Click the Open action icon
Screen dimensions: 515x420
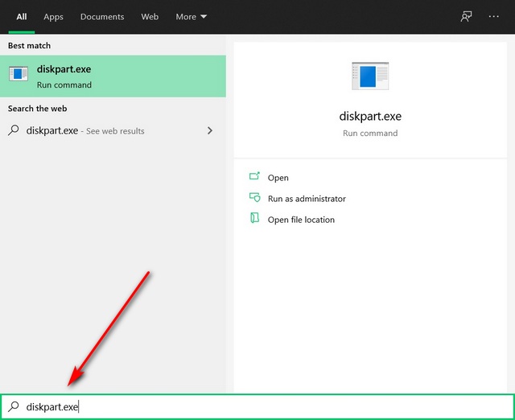pos(255,177)
